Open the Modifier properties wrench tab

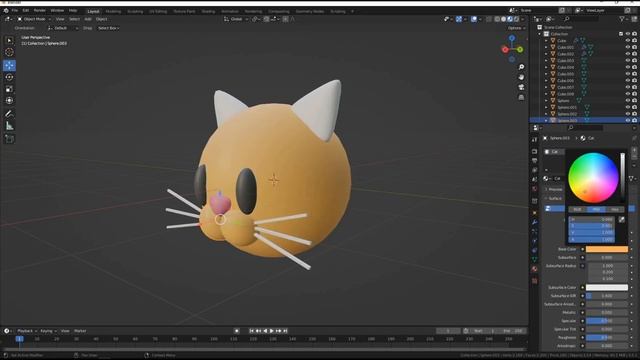tap(535, 222)
